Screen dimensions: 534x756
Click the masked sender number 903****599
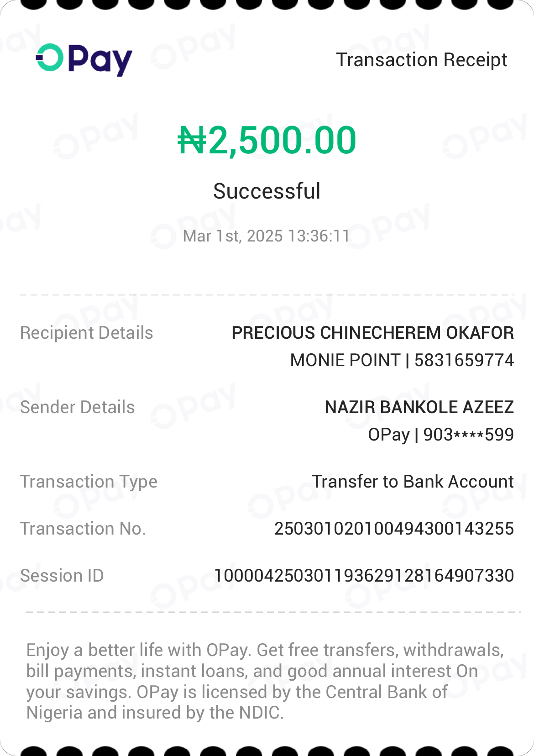468,435
